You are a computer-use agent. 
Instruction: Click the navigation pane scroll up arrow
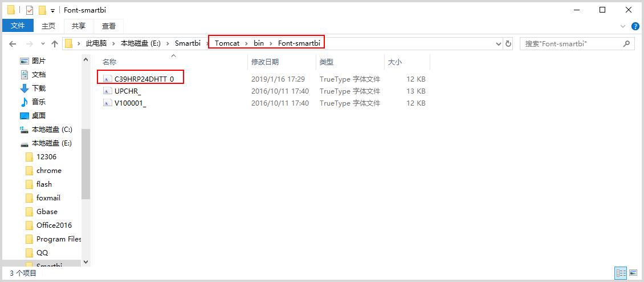[86, 60]
